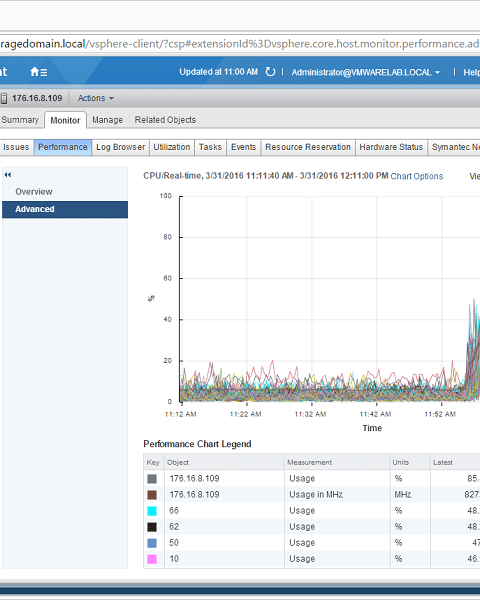This screenshot has height=600, width=480.
Task: Go to the Related Objects tab
Action: coord(165,120)
